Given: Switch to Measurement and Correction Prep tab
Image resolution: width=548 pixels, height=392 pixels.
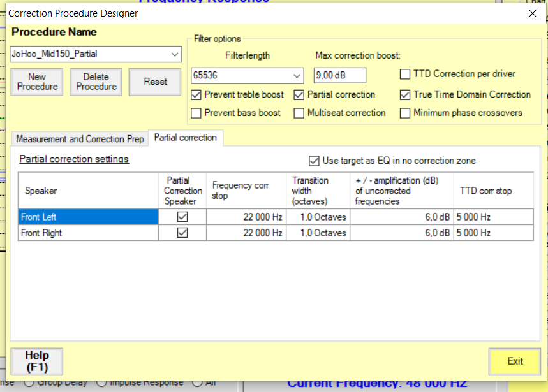Looking at the screenshot, I should [80, 139].
